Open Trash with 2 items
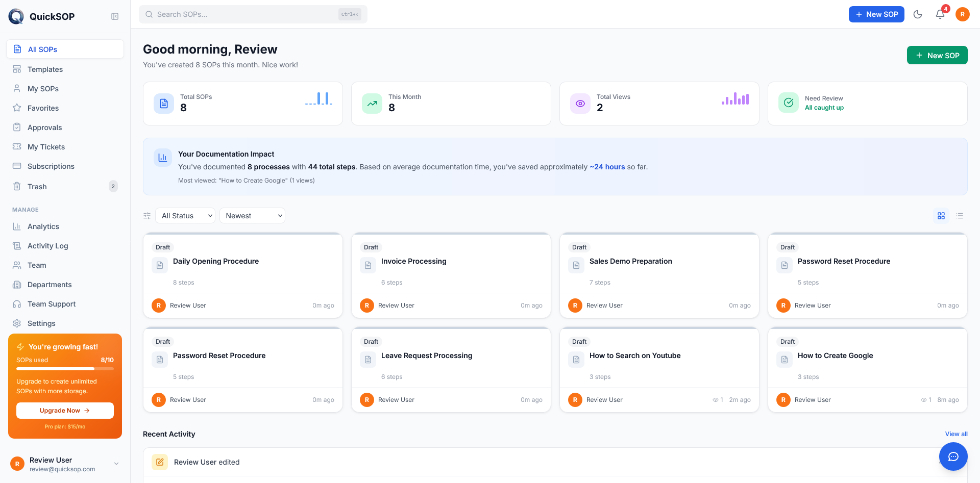Viewport: 980px width, 483px height. coord(65,186)
